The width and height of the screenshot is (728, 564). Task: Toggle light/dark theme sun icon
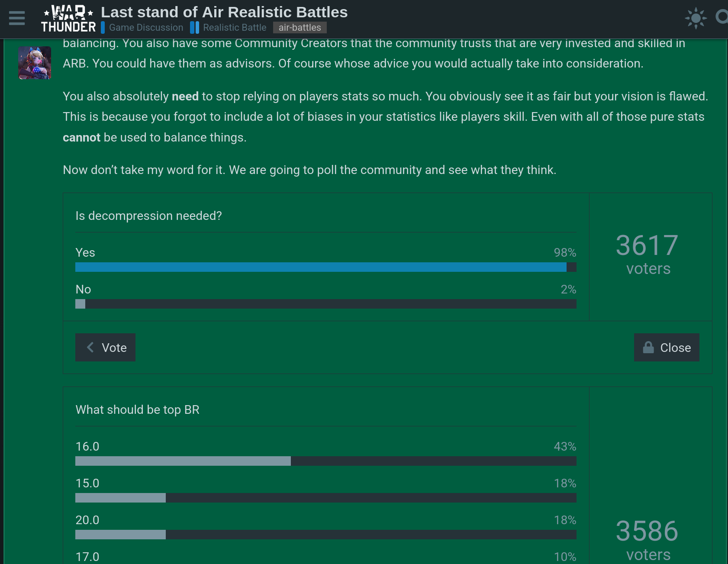point(696,18)
